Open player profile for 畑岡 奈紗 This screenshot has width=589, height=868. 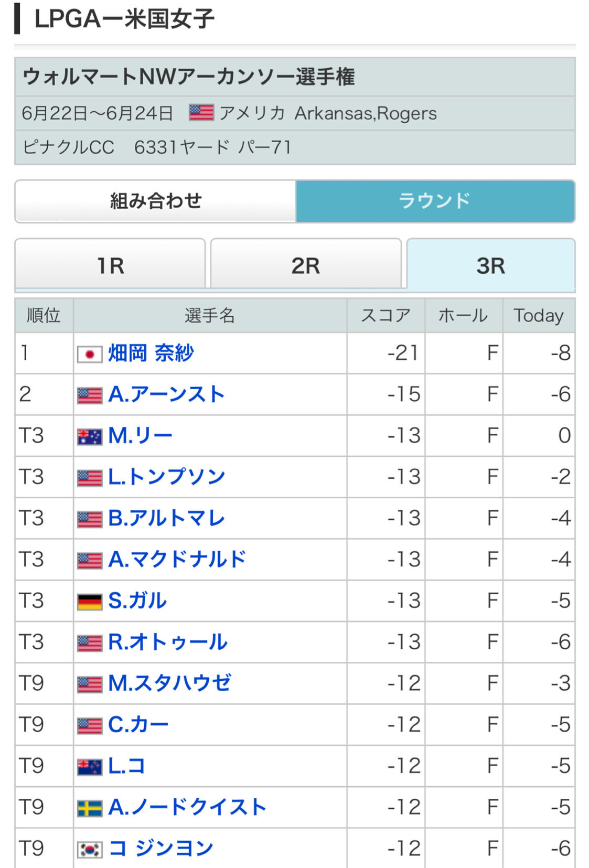pyautogui.click(x=151, y=353)
